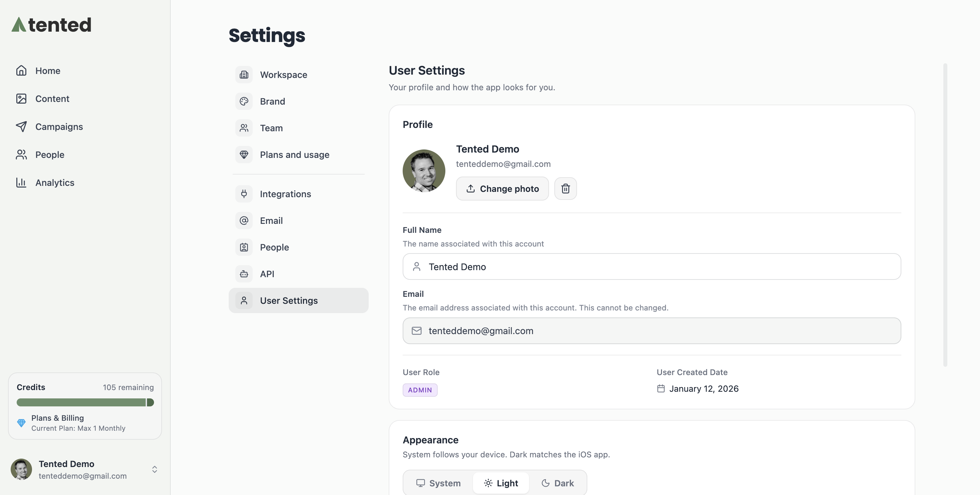Image resolution: width=980 pixels, height=495 pixels.
Task: Click the Email at-sign icon
Action: (x=244, y=221)
